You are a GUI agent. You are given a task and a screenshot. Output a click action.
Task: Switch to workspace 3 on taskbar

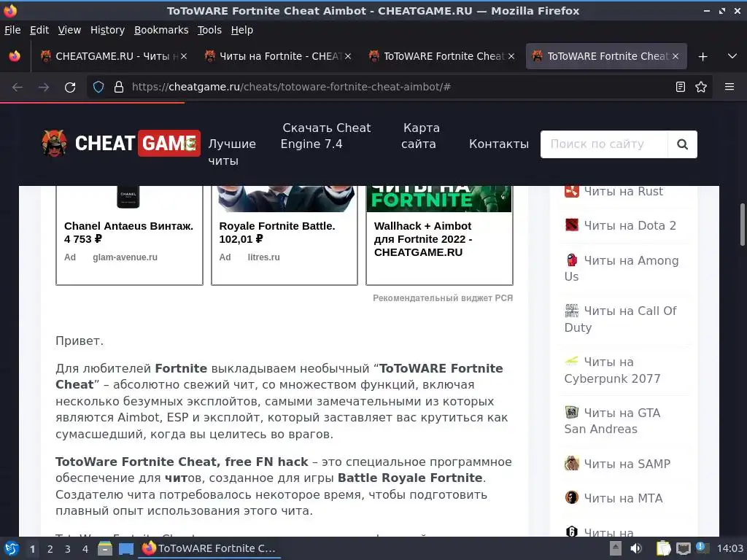point(68,549)
